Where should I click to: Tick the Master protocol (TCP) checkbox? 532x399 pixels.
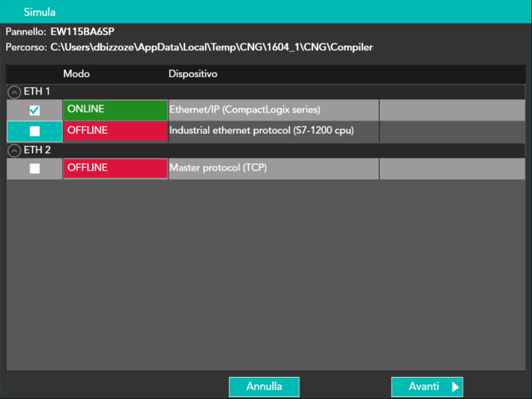coord(35,169)
